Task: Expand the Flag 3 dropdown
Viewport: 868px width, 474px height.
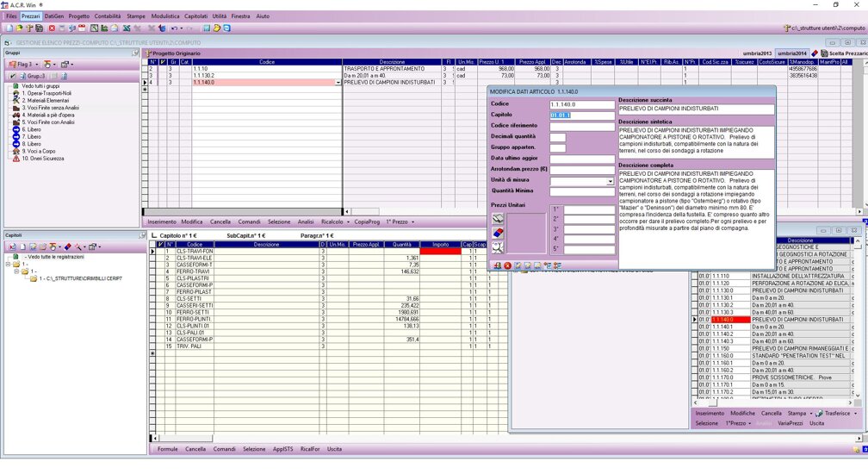Action: (36, 65)
